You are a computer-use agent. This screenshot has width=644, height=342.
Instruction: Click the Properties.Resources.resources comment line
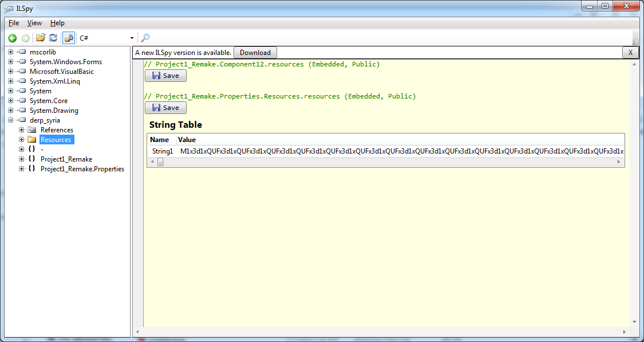(280, 96)
